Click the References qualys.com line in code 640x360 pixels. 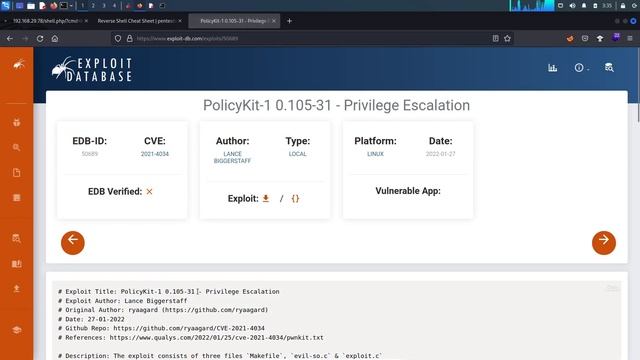[x=191, y=338]
